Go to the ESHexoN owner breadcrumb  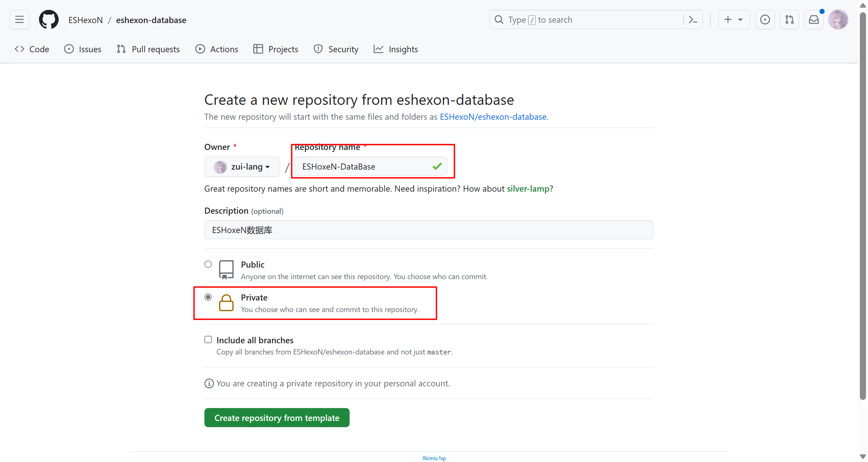point(85,20)
